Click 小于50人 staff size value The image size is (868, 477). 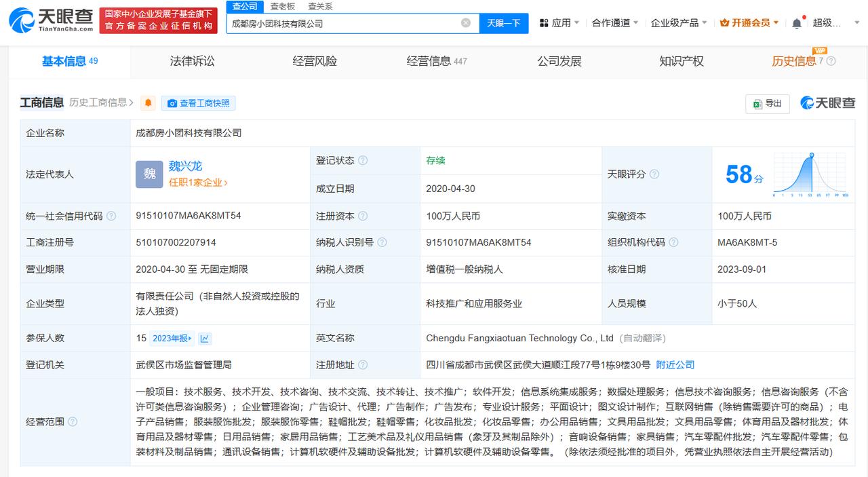pyautogui.click(x=737, y=304)
